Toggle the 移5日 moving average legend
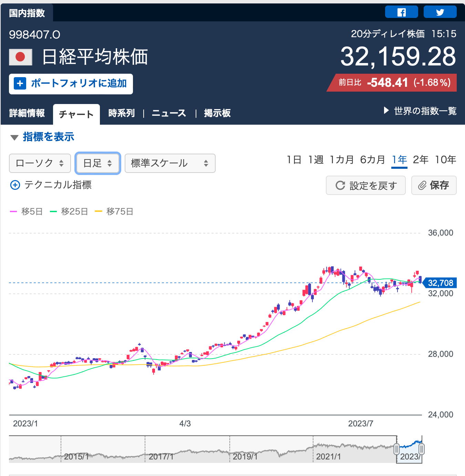 [27, 211]
